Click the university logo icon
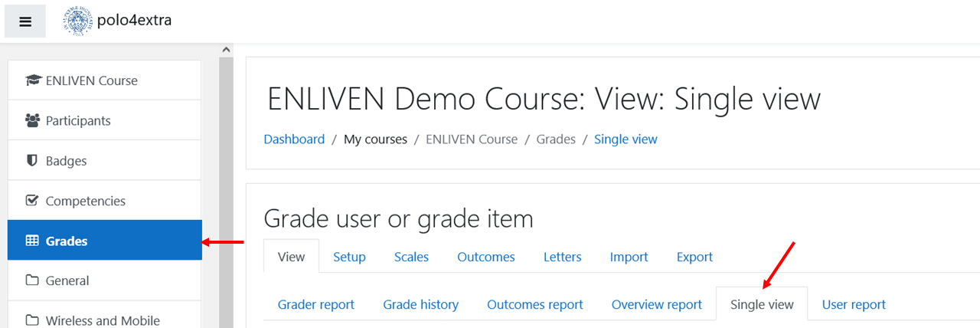The image size is (980, 328). pos(77,21)
